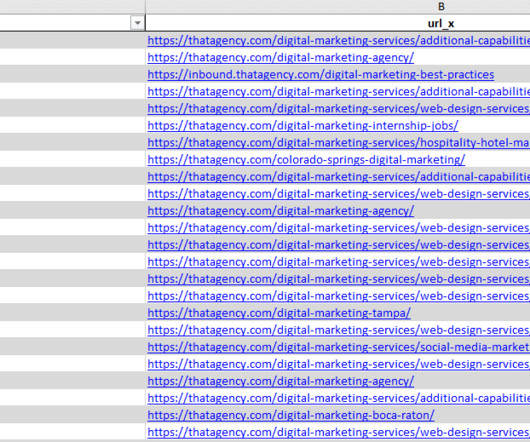530x442 pixels.
Task: Open the colorado-springs-digital-marketing link
Action: coord(306,159)
